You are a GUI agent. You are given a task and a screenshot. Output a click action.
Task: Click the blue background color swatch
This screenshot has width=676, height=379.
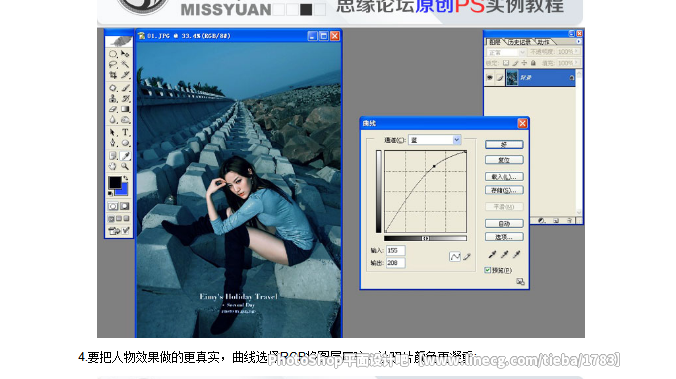coord(124,191)
